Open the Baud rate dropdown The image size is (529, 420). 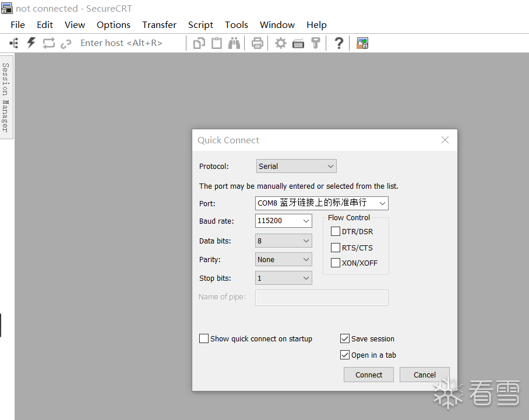coord(283,221)
